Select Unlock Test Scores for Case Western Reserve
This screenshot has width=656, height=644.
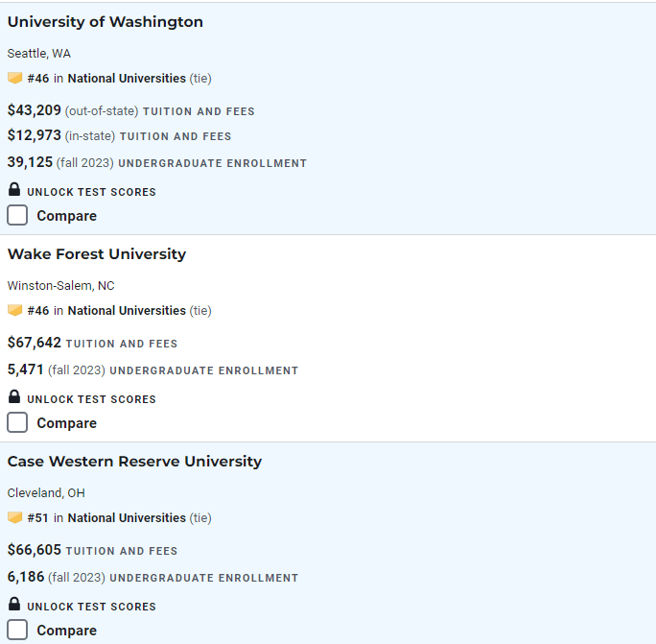[x=92, y=607]
